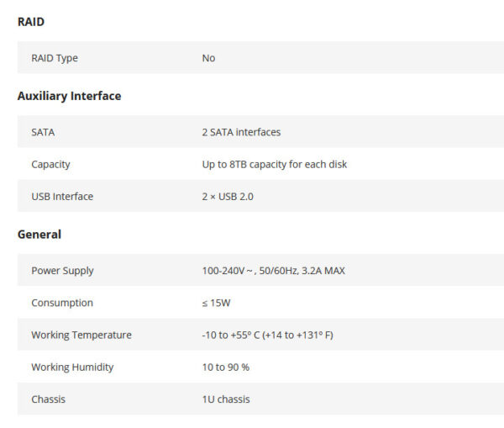Click the Auxiliary Interface heading

(70, 96)
